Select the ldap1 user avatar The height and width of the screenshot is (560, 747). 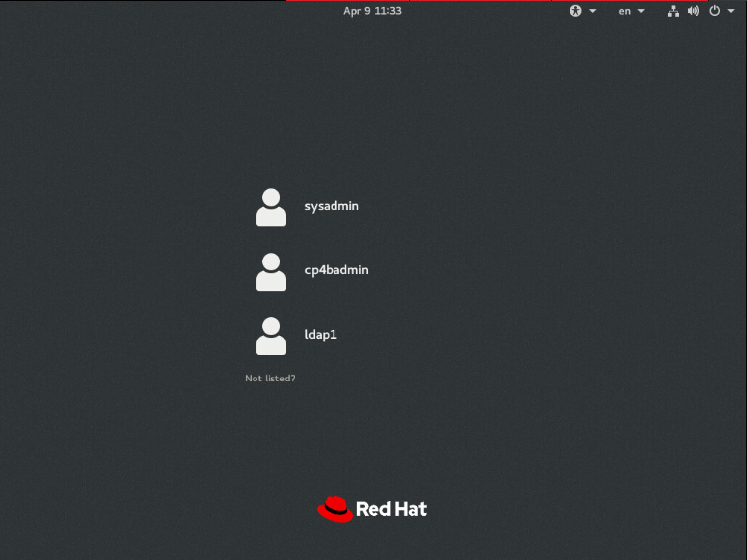coord(271,336)
